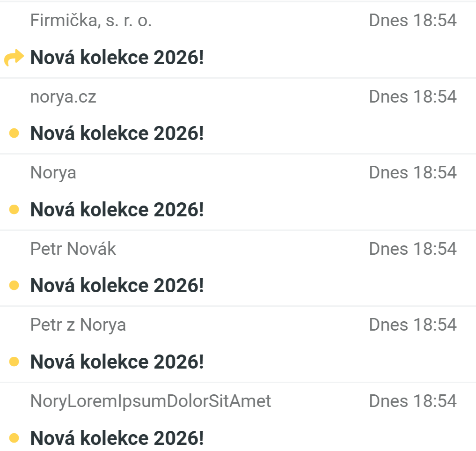
Task: Open the subject line from NoryLoremIpsumDolorSitAmet
Action: pyautogui.click(x=117, y=438)
